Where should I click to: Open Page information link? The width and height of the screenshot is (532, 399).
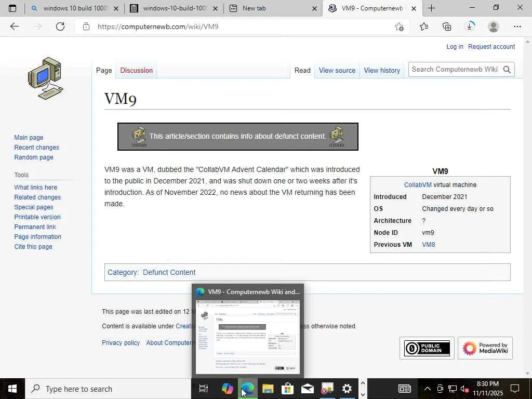[x=37, y=236]
